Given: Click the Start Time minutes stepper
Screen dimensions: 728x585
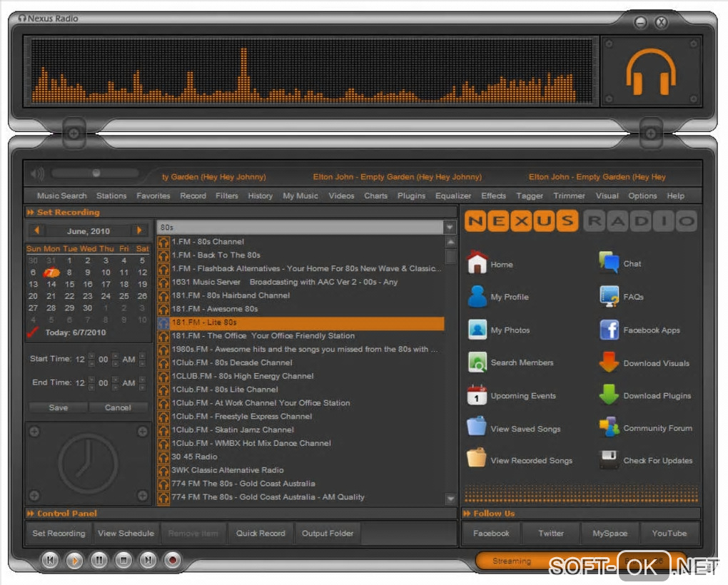Looking at the screenshot, I should pos(115,359).
